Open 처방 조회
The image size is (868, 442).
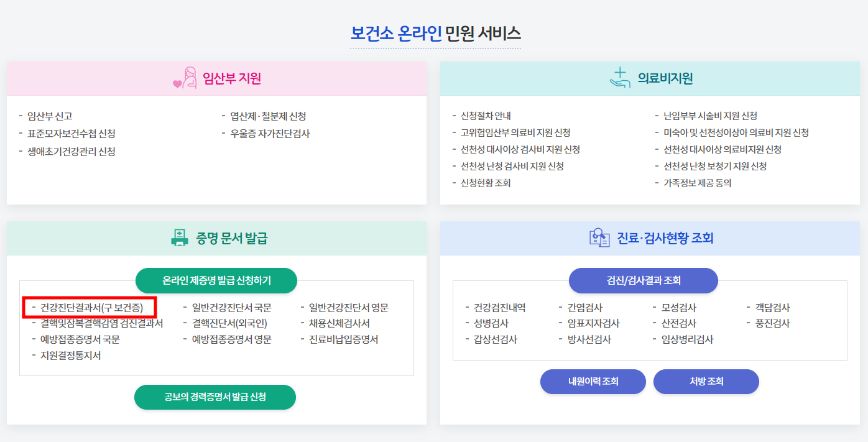pyautogui.click(x=706, y=381)
